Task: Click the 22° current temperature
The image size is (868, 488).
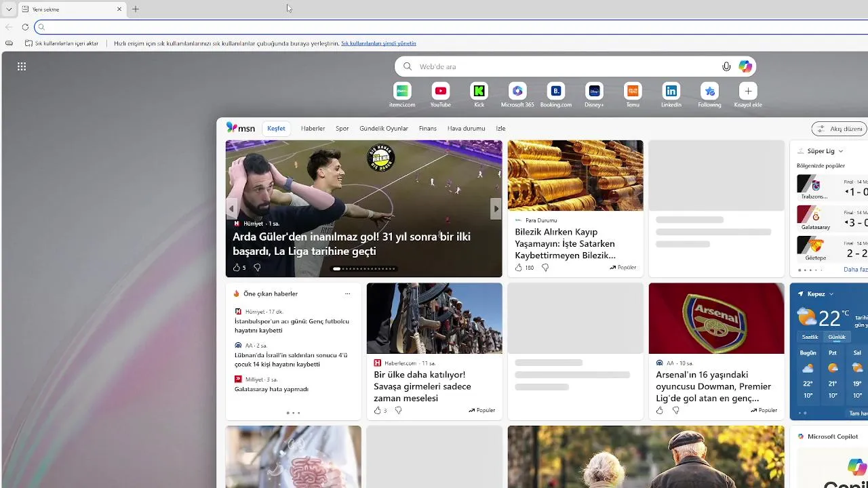Action: pos(829,318)
